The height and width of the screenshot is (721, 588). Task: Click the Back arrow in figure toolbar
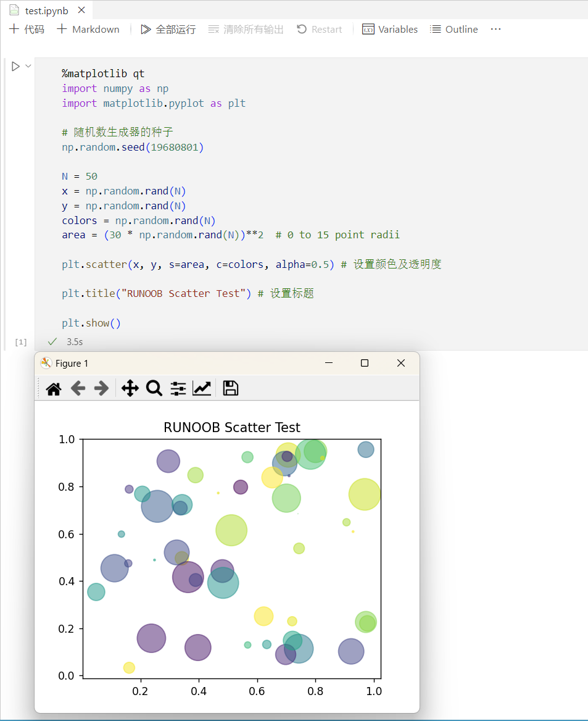click(x=78, y=388)
